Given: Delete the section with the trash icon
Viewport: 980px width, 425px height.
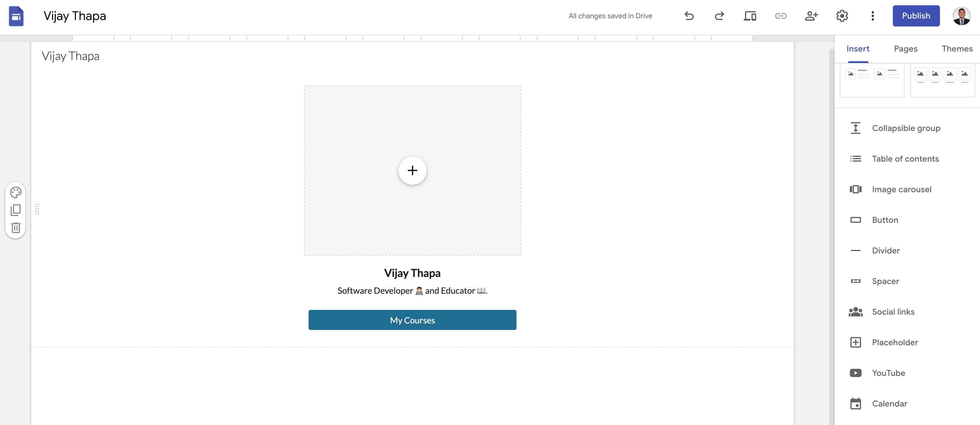Looking at the screenshot, I should [16, 227].
